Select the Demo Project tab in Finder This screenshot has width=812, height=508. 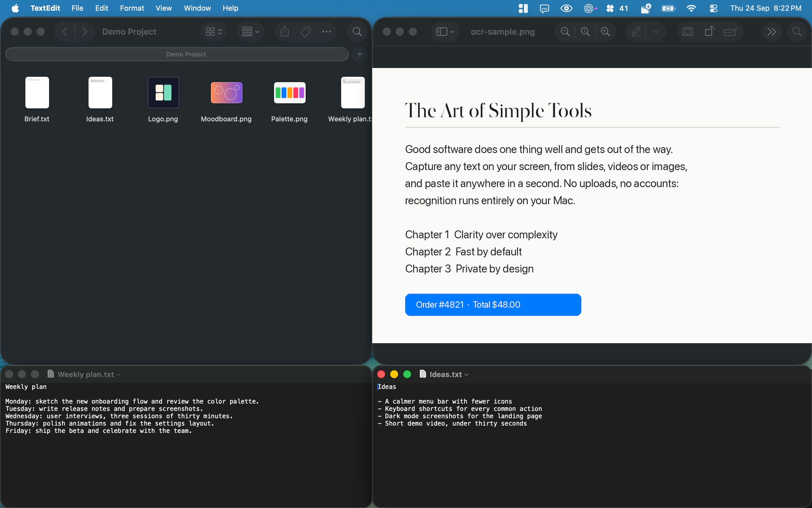(177, 54)
